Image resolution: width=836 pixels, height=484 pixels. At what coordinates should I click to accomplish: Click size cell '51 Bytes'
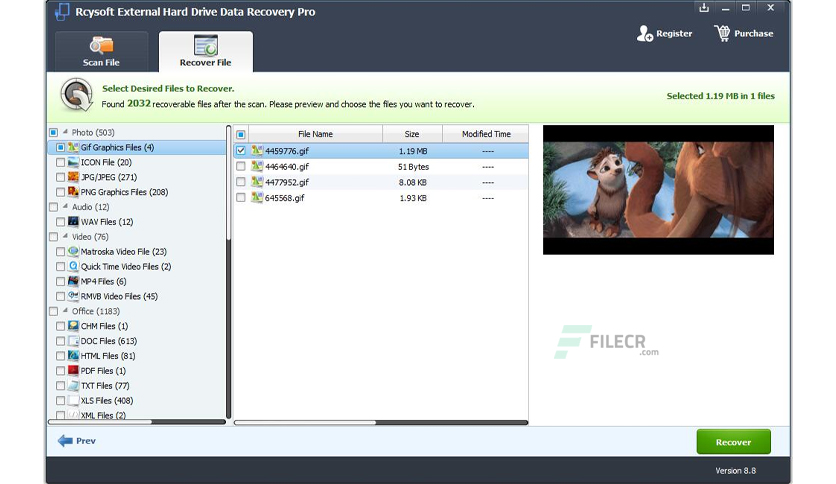[x=413, y=167]
